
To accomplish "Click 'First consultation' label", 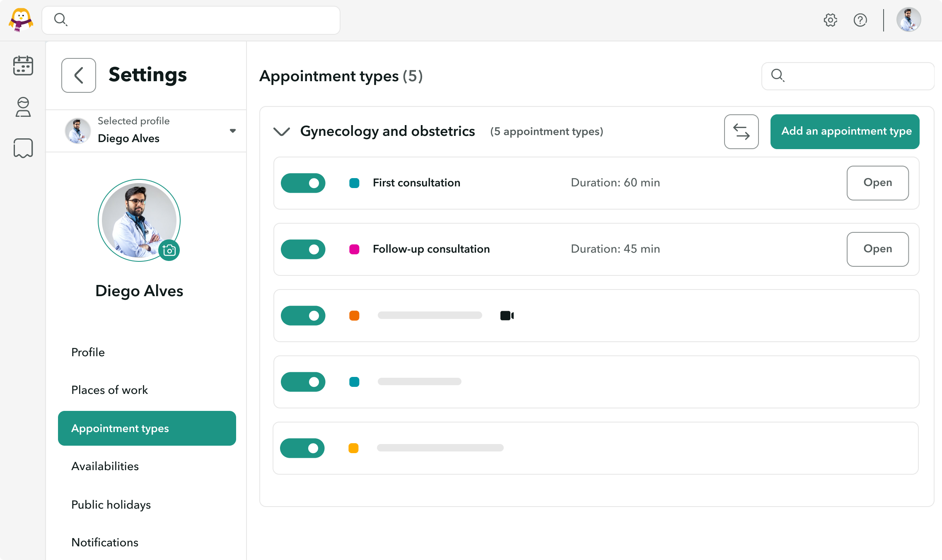I will (x=417, y=183).
